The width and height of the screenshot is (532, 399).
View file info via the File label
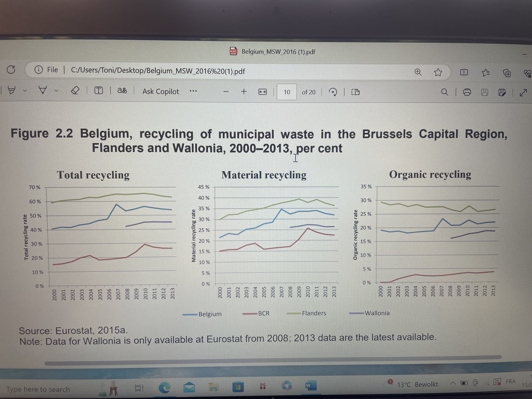pos(52,70)
